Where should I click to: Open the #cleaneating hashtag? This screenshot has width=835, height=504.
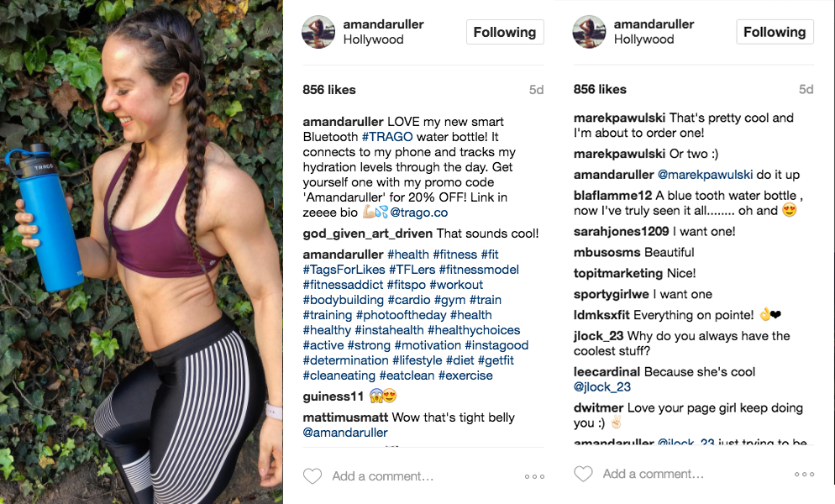tap(339, 375)
